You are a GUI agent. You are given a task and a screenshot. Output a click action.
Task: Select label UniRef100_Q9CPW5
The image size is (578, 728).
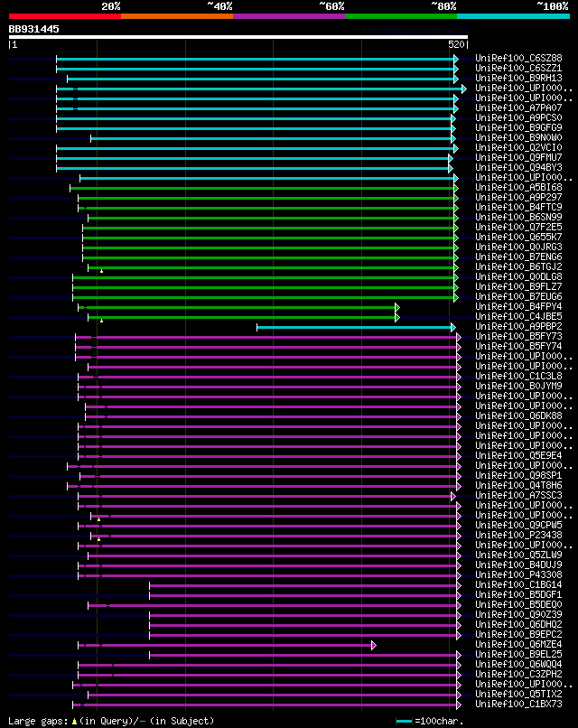[x=518, y=526]
